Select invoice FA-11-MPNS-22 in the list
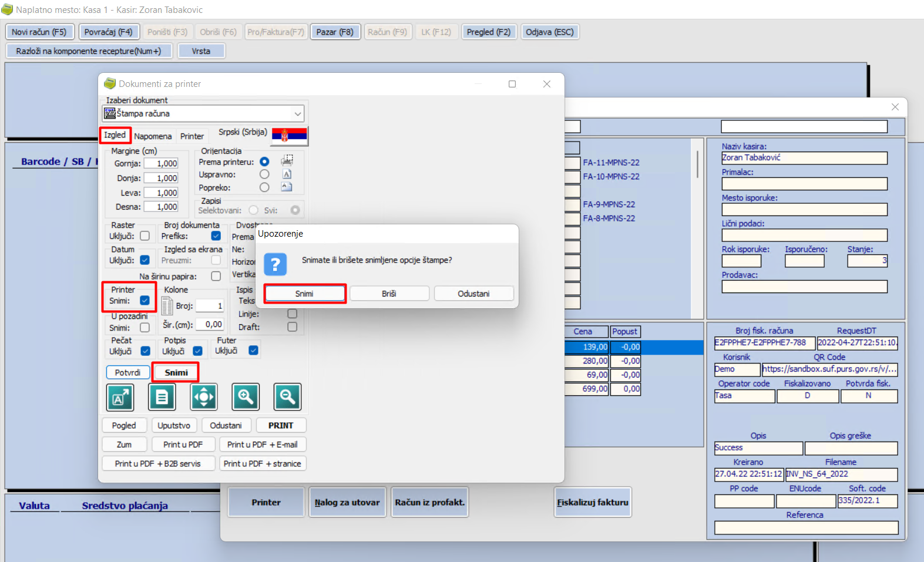924x562 pixels. point(611,162)
